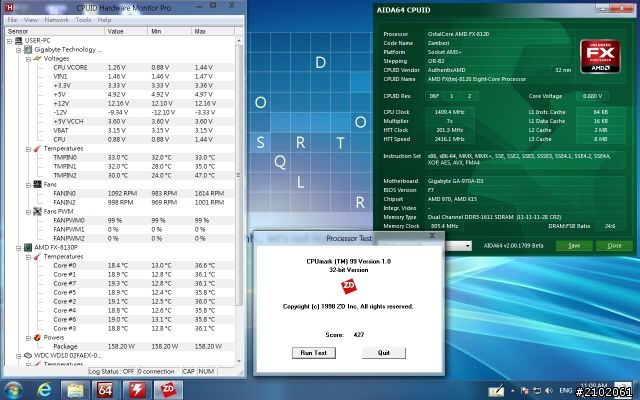Screen dimensions: 640x400
Task: Close the Processor Test dialog
Action: tap(432, 236)
